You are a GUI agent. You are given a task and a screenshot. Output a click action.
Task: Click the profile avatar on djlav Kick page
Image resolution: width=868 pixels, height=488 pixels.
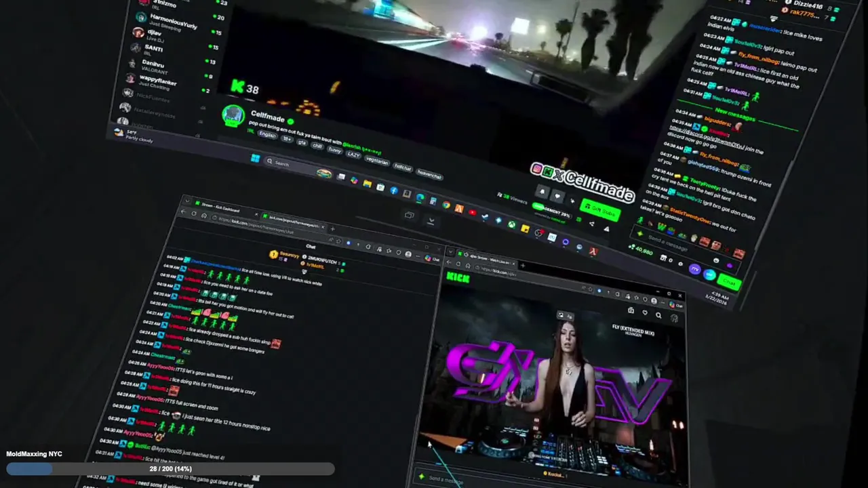pyautogui.click(x=674, y=318)
